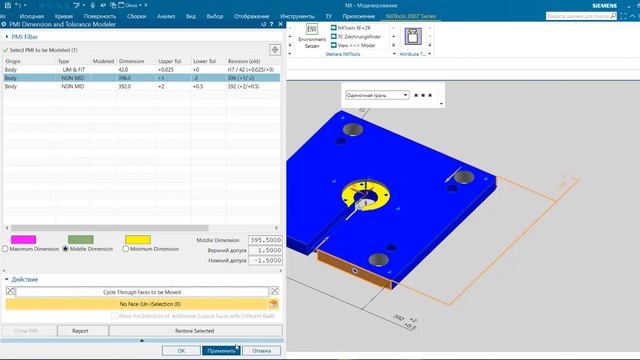Click the Применить apply button

[x=221, y=351]
